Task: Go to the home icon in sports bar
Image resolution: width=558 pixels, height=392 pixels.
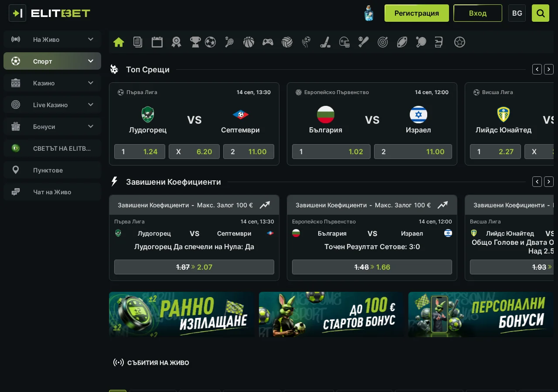Action: 119,42
